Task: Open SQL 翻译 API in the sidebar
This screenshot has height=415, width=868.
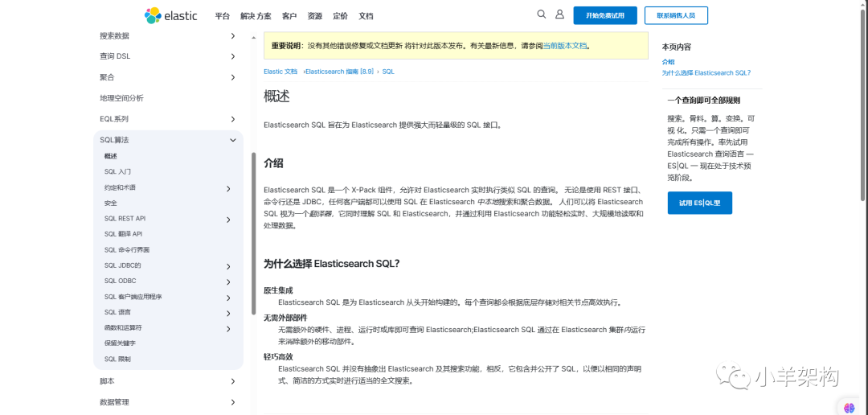Action: pyautogui.click(x=123, y=234)
